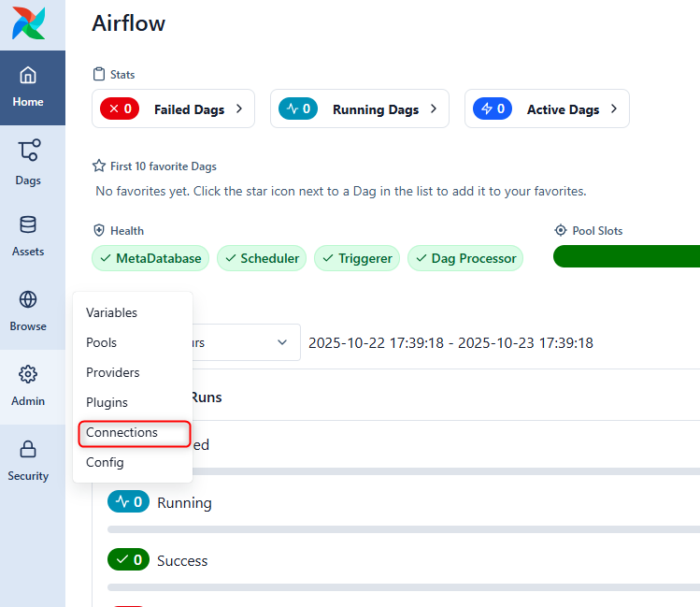Click the Dag Processor health badge
The height and width of the screenshot is (607, 700).
click(465, 258)
